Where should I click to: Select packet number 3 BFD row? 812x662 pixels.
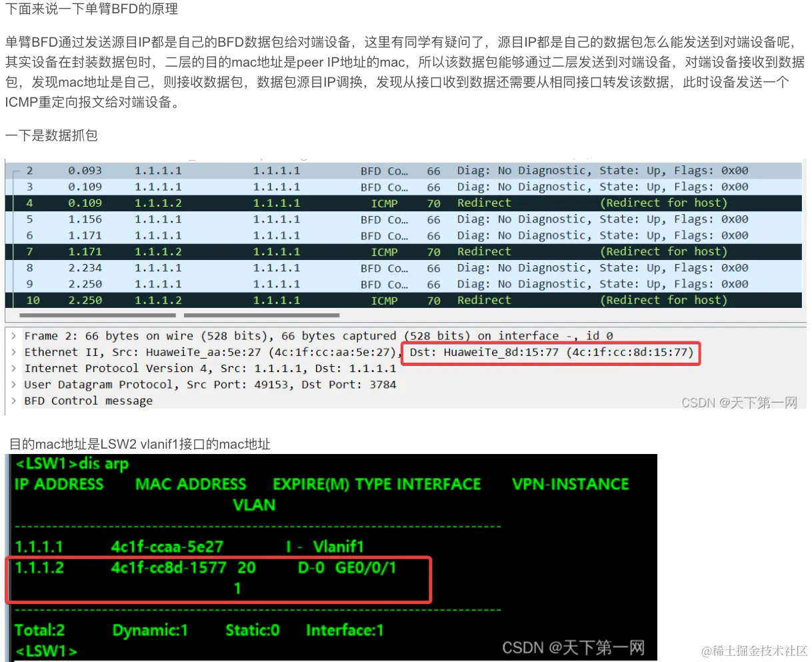click(x=403, y=187)
